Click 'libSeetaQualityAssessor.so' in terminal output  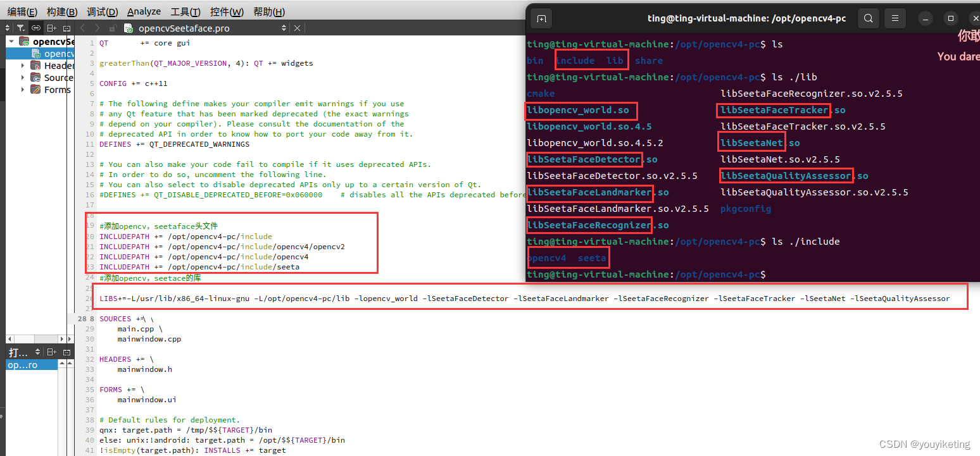[x=794, y=176]
